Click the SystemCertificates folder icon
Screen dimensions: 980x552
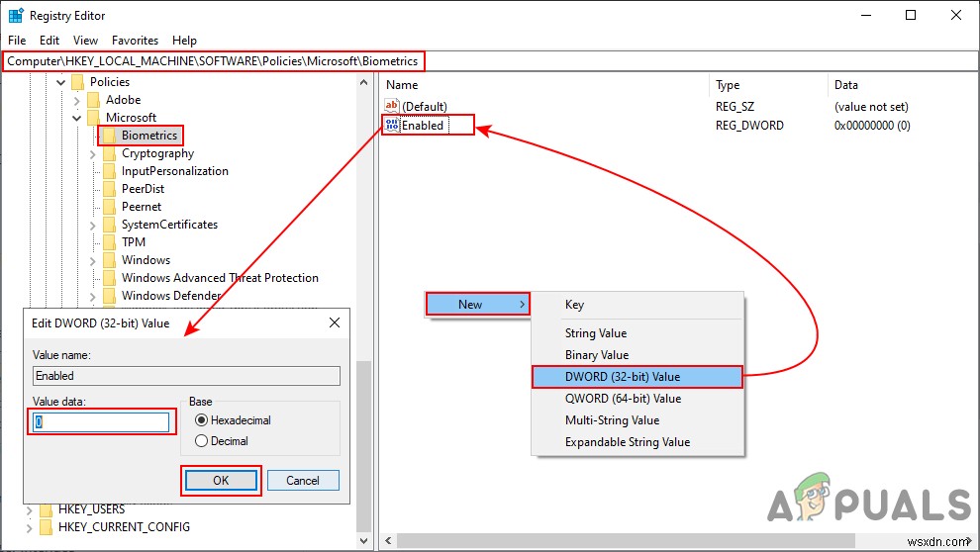109,225
